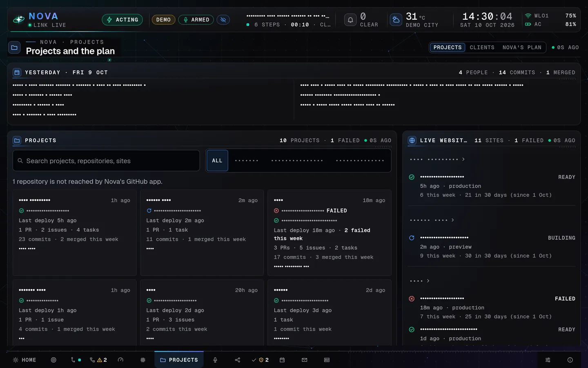Open the microphone icon in bottom bar

click(x=215, y=360)
